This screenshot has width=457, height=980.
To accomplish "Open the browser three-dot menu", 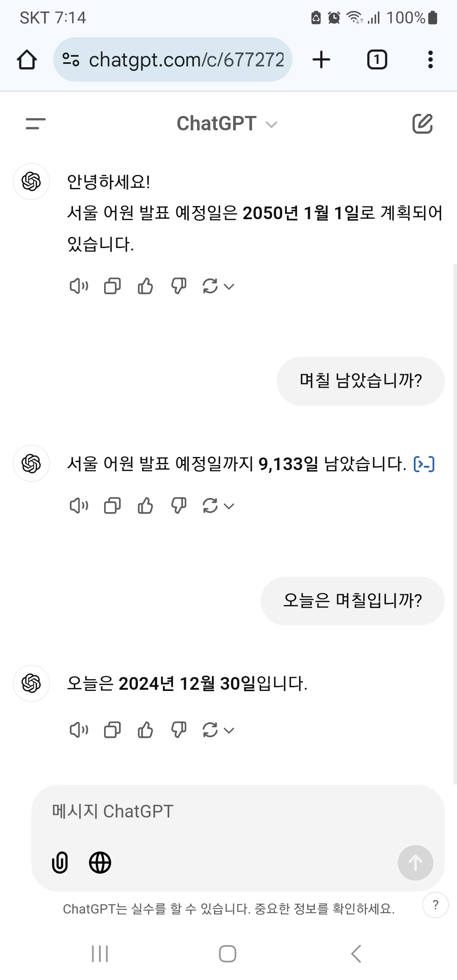I will click(x=430, y=60).
